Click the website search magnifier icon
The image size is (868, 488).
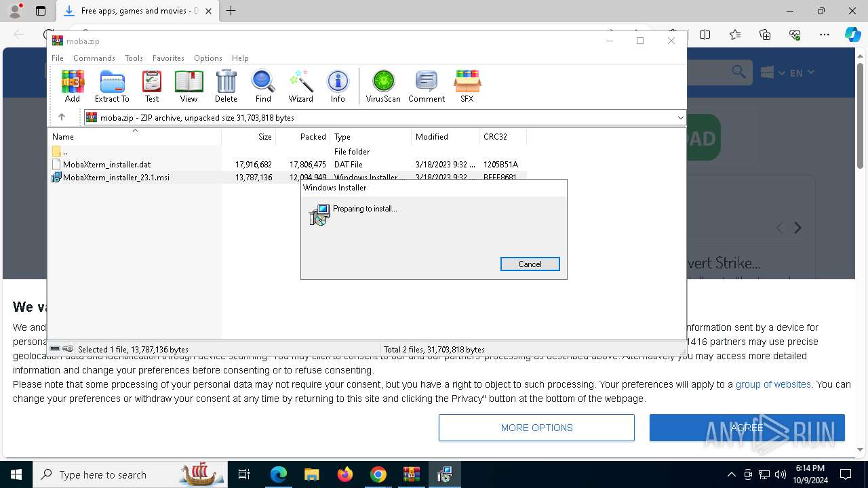[x=739, y=72]
